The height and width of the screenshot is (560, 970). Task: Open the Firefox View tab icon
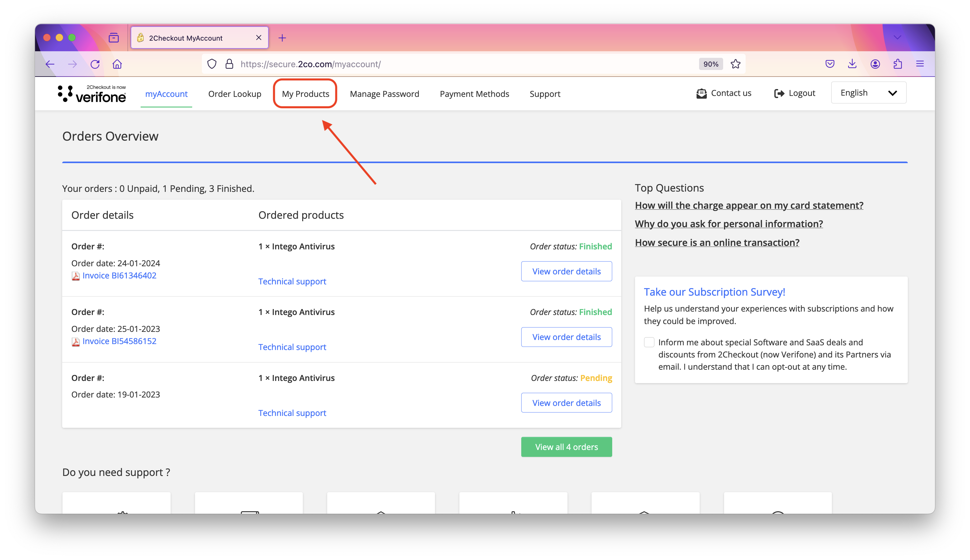[x=114, y=38]
